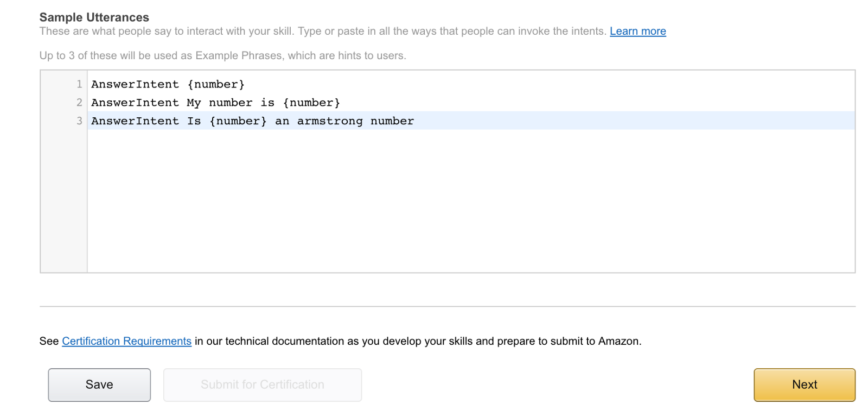Click the word 'My' in second utterance
Image resolution: width=868 pixels, height=410 pixels.
point(194,103)
